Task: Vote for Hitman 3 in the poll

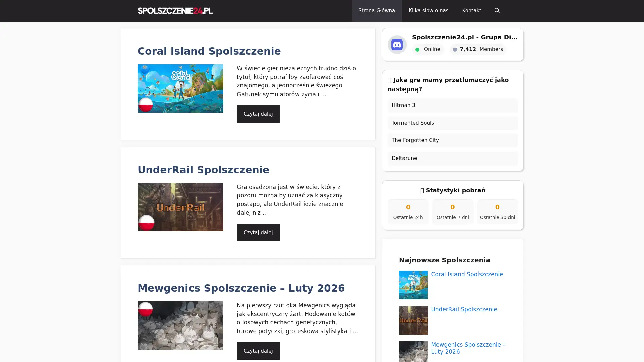Action: [x=452, y=105]
